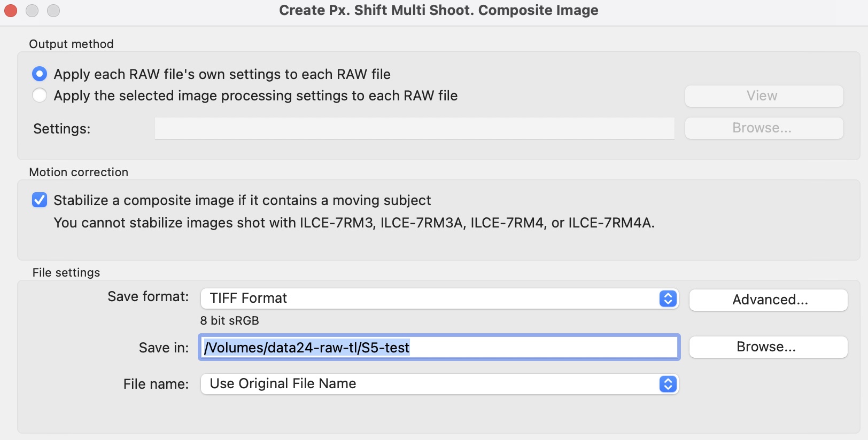The image size is (868, 440).
Task: Click the dialog title bar text
Action: (x=439, y=10)
